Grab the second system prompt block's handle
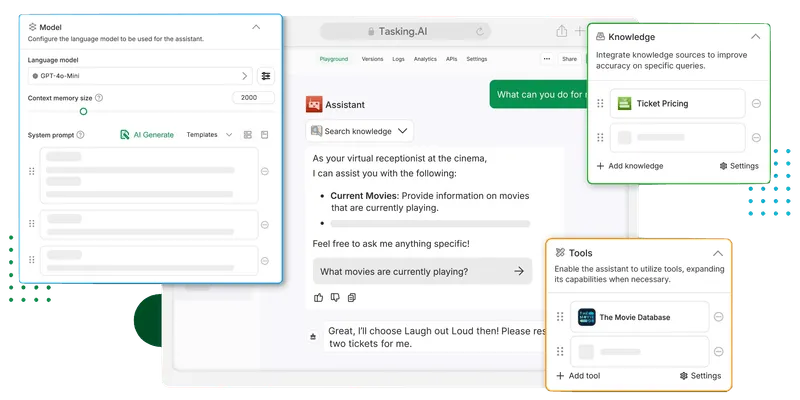 pyautogui.click(x=32, y=223)
